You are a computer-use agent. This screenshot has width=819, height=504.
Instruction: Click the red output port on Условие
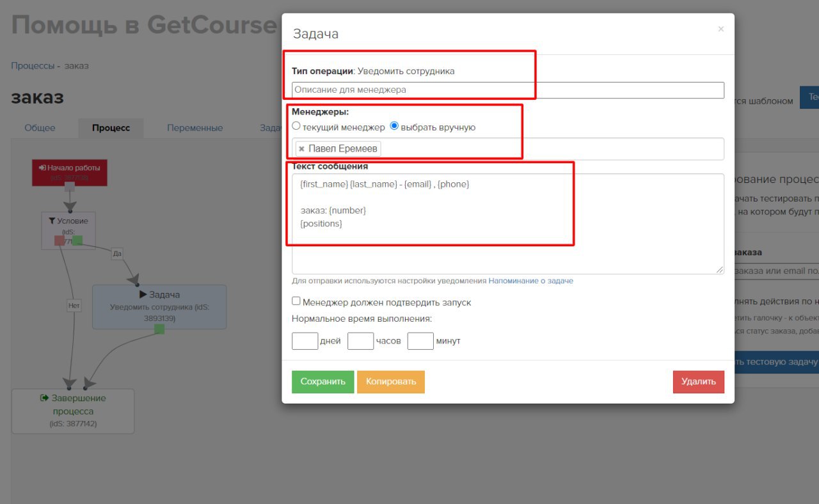tap(60, 240)
